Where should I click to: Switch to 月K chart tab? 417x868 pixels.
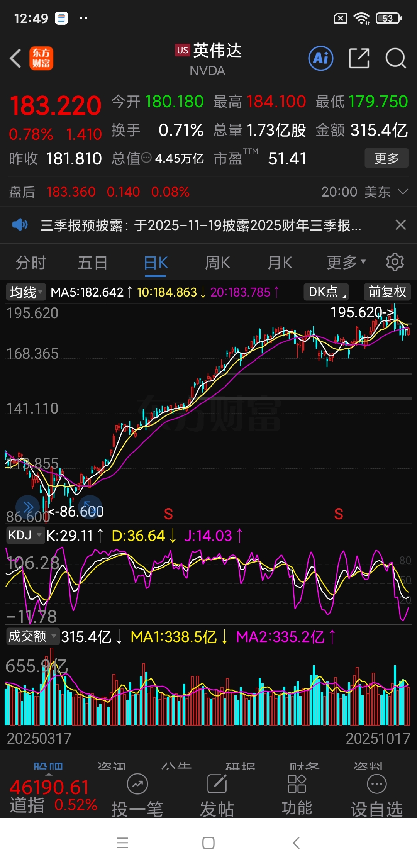280,263
